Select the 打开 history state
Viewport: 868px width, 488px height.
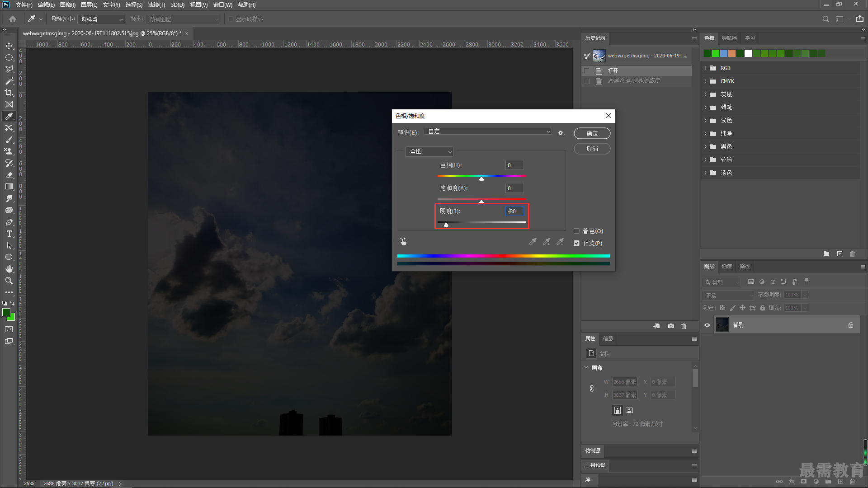tap(637, 71)
